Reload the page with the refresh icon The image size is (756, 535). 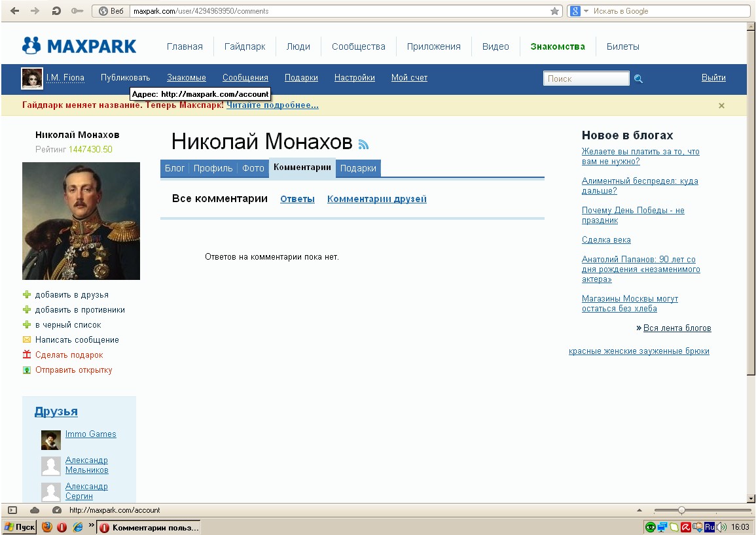point(56,10)
